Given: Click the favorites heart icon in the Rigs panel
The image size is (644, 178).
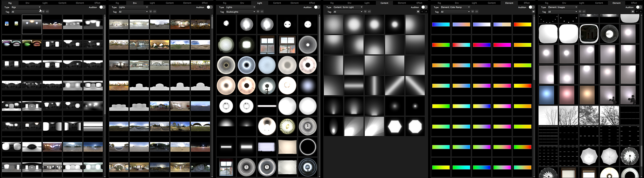Looking at the screenshot, I should click(x=43, y=12).
